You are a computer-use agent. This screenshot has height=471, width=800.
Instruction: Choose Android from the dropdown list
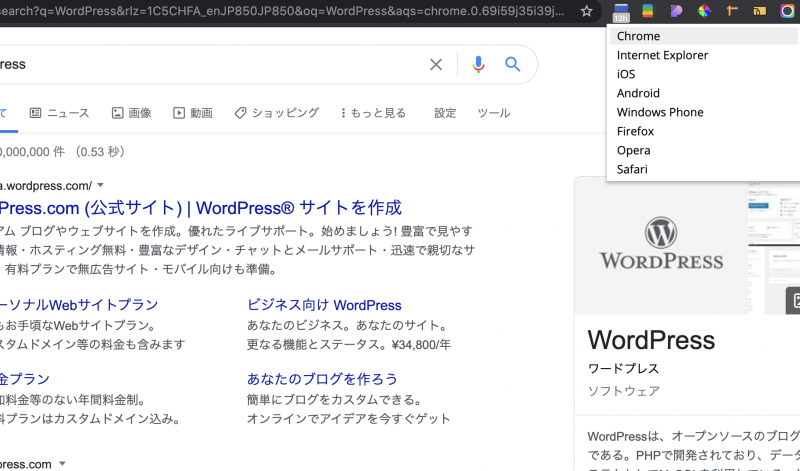click(x=703, y=93)
